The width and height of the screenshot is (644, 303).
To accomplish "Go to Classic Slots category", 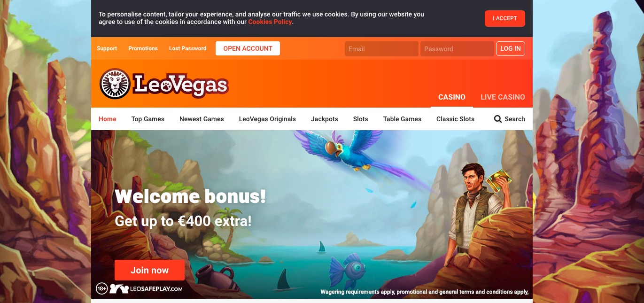I will (455, 119).
